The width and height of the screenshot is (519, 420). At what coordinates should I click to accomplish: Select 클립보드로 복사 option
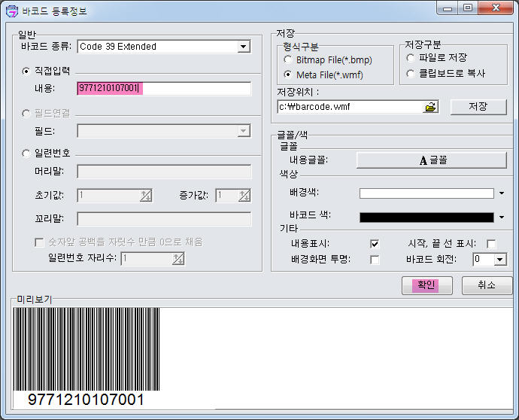(x=411, y=73)
